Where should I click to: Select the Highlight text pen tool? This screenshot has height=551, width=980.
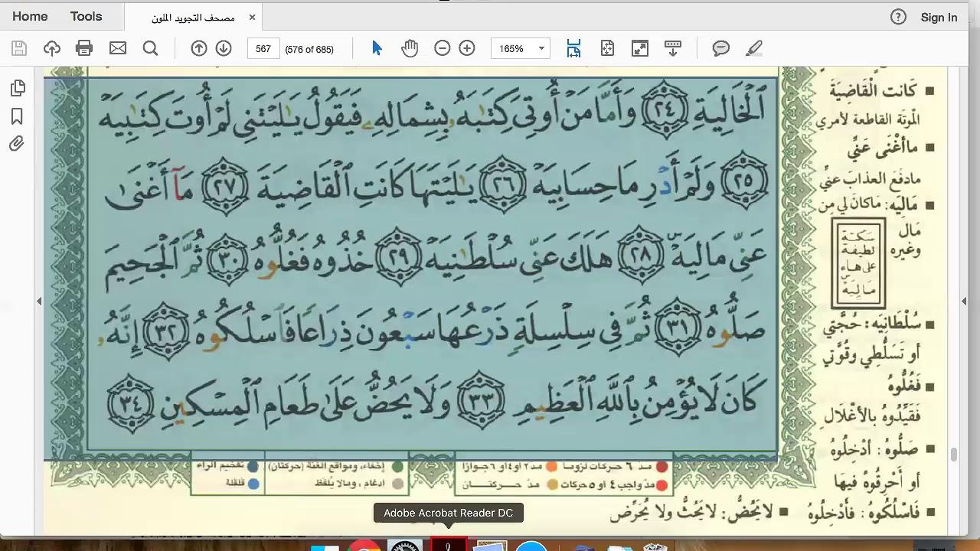pos(754,48)
